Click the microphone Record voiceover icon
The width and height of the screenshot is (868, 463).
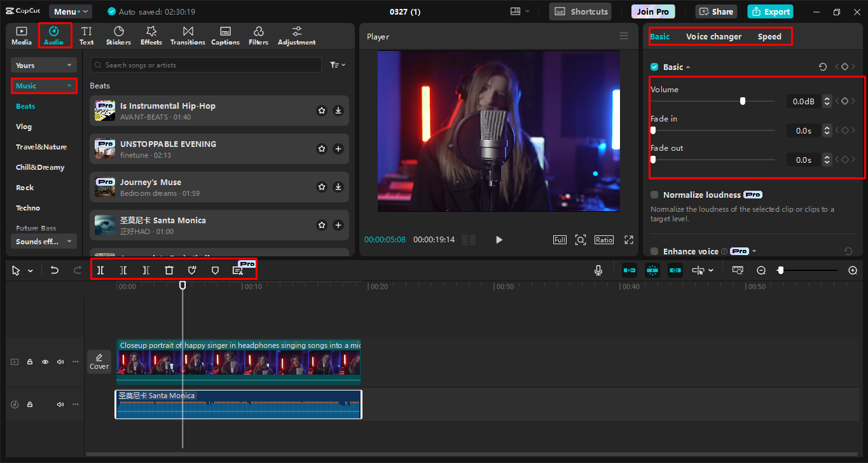pos(598,270)
